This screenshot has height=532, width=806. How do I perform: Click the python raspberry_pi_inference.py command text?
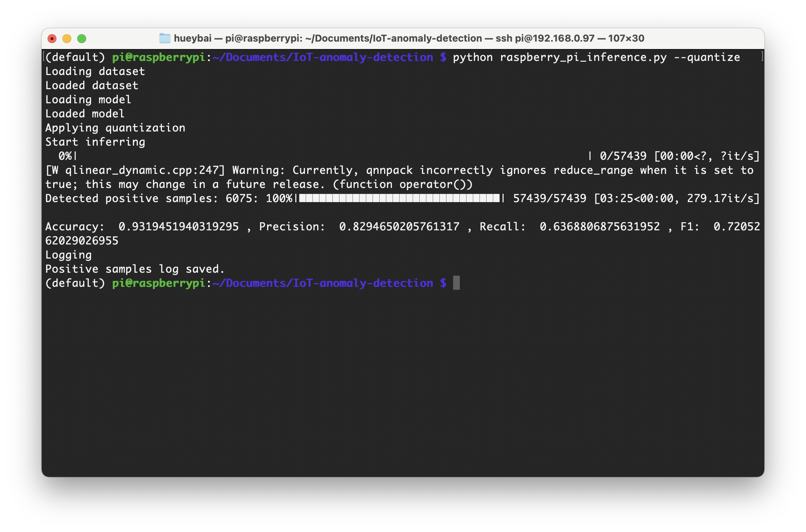[x=559, y=57]
